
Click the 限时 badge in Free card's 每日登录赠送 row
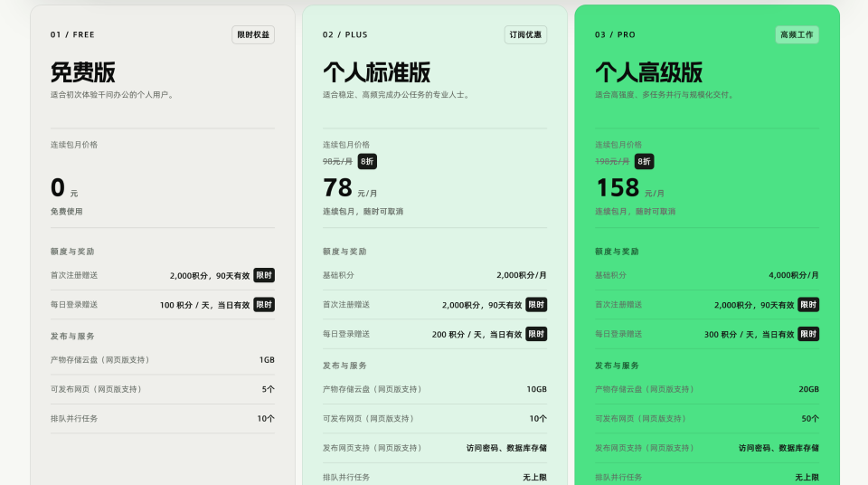click(264, 304)
